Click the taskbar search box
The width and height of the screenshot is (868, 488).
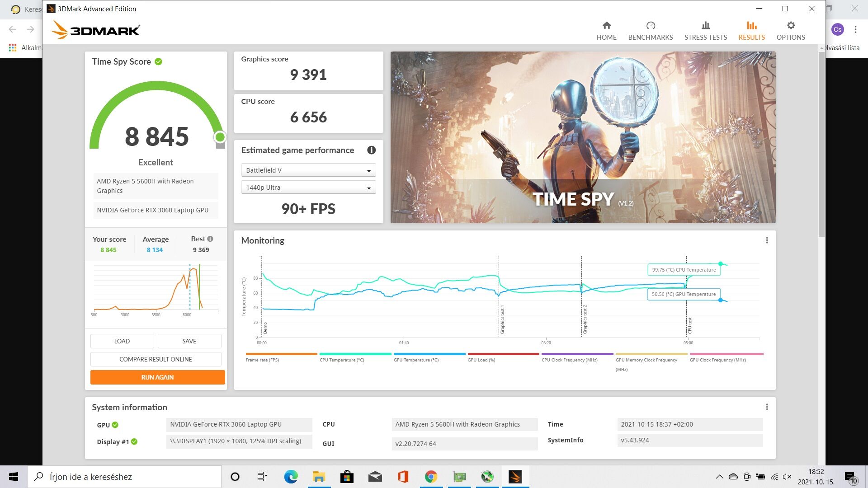coord(125,477)
